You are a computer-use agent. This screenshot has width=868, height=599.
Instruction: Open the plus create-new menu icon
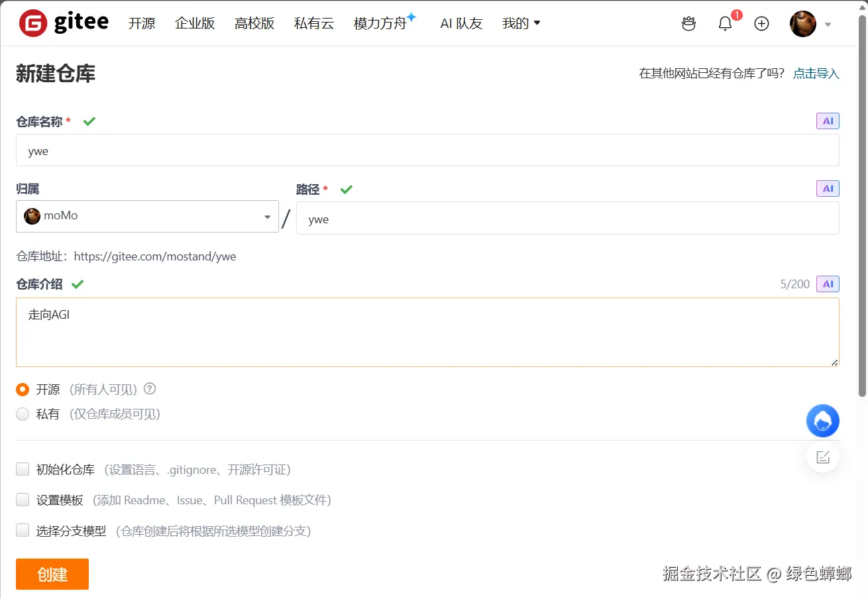[762, 24]
